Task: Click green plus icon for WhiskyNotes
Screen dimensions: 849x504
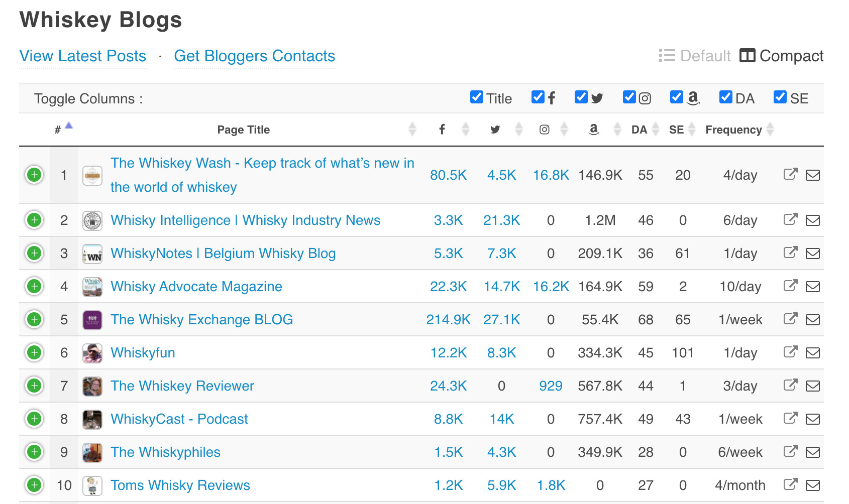Action: [x=34, y=253]
